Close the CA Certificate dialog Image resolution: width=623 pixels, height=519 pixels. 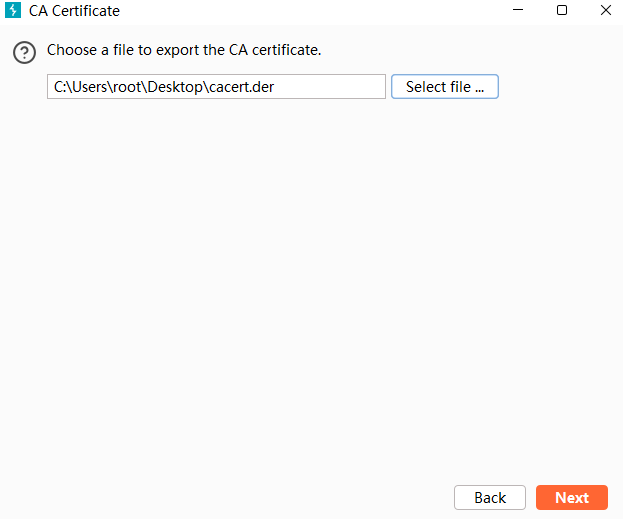(x=606, y=10)
